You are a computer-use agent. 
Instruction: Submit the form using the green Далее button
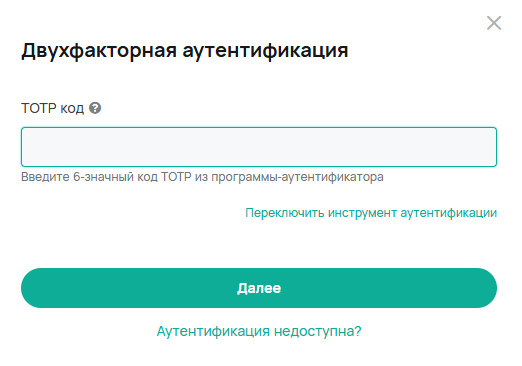[259, 288]
